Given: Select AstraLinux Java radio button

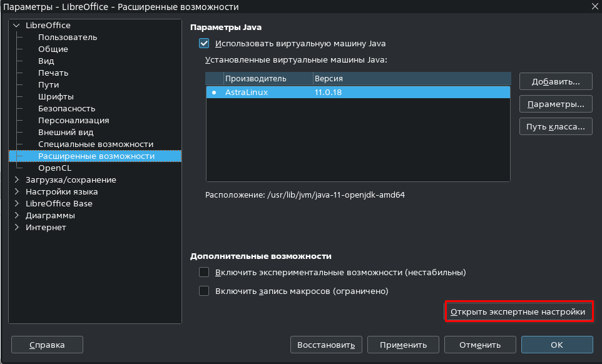Looking at the screenshot, I should (x=214, y=92).
